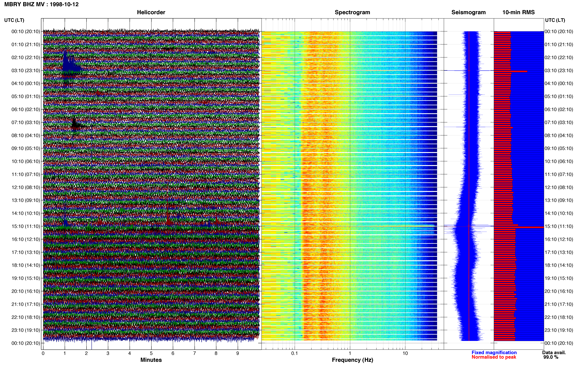Click the Fixed magnification legend text
Viewport: 588px width, 368px height.
pyautogui.click(x=494, y=352)
